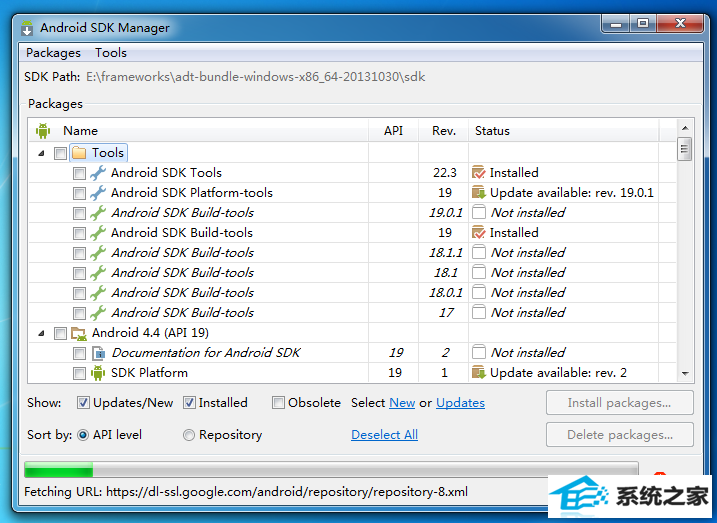This screenshot has height=523, width=717.
Task: Click Not installed status icon for rev 18.1
Action: point(478,273)
